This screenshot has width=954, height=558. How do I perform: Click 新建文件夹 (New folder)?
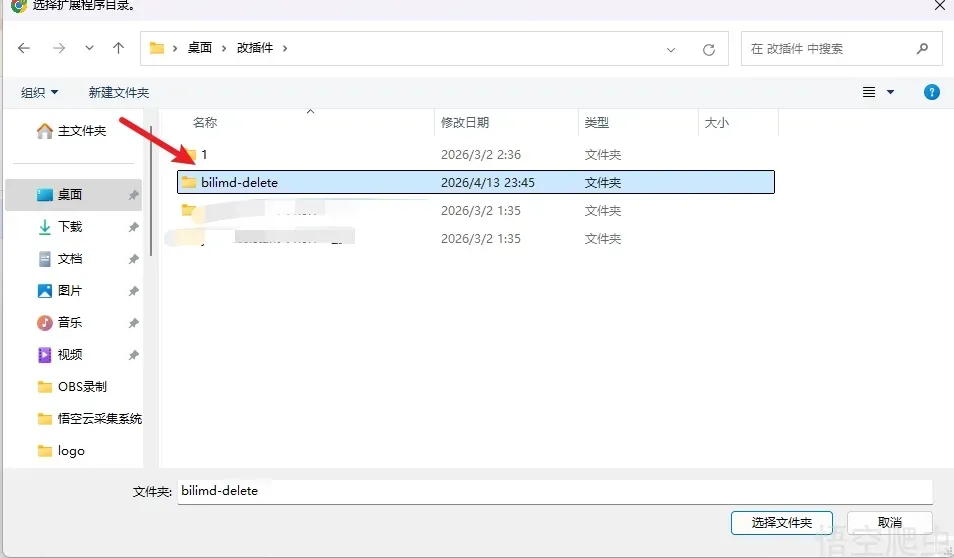point(118,92)
